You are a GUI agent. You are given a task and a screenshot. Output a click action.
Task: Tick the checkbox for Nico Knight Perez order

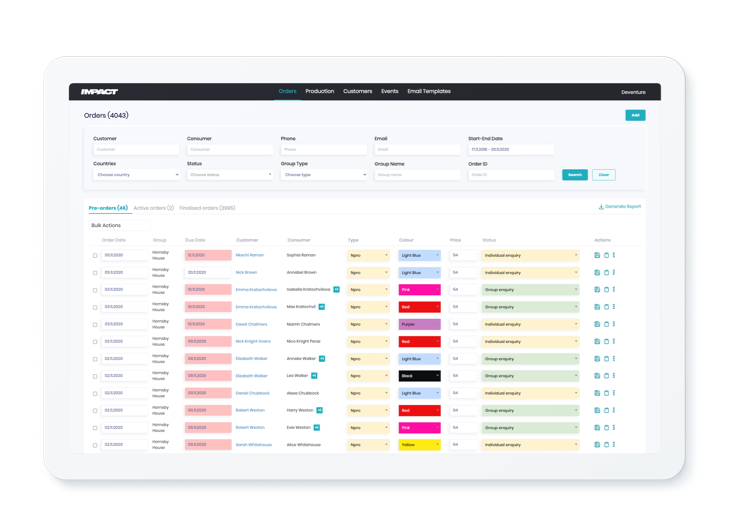pos(95,342)
